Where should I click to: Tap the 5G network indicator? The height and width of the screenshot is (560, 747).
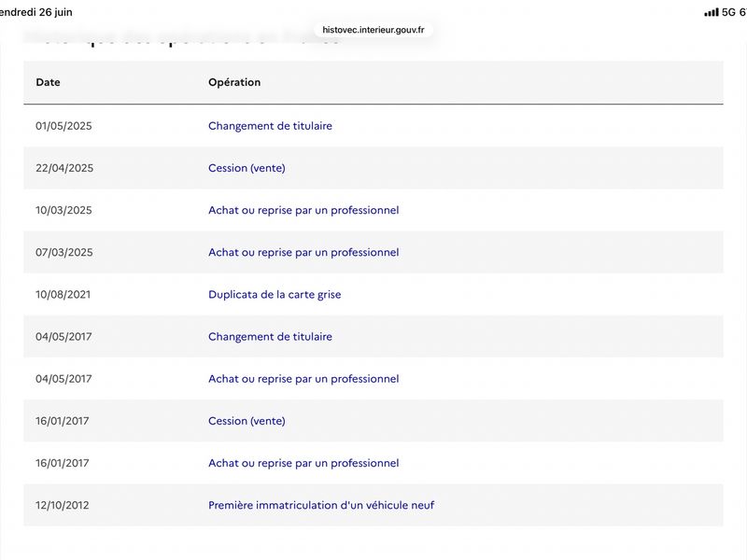[x=729, y=12]
